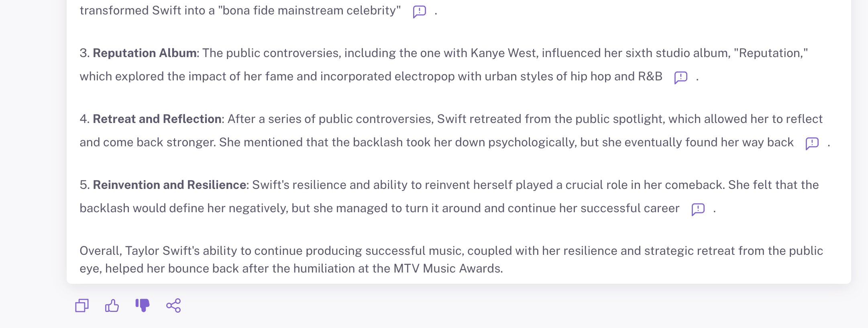Click the bold "Retreat and Reflection" heading
868x328 pixels.
tap(157, 119)
